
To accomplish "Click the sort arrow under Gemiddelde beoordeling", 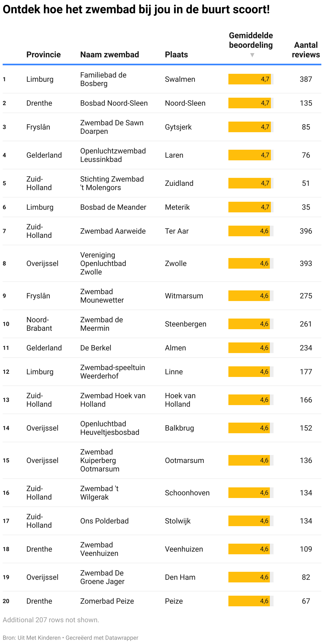I will 252,55.
